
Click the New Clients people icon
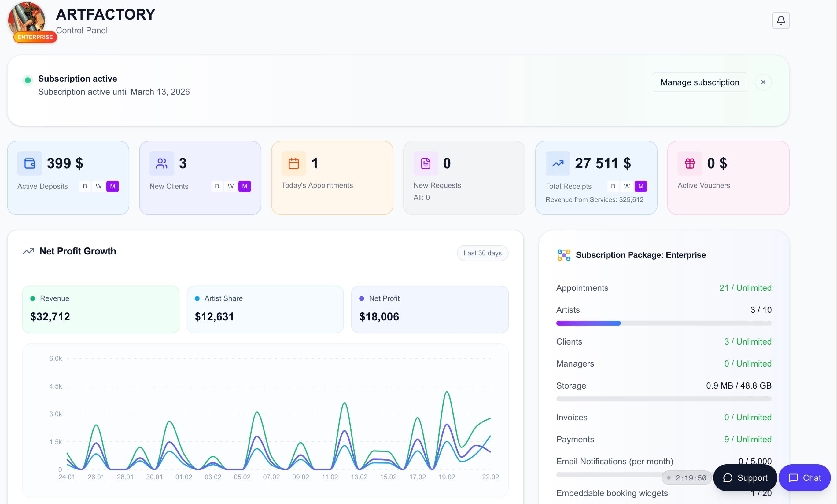pos(161,163)
